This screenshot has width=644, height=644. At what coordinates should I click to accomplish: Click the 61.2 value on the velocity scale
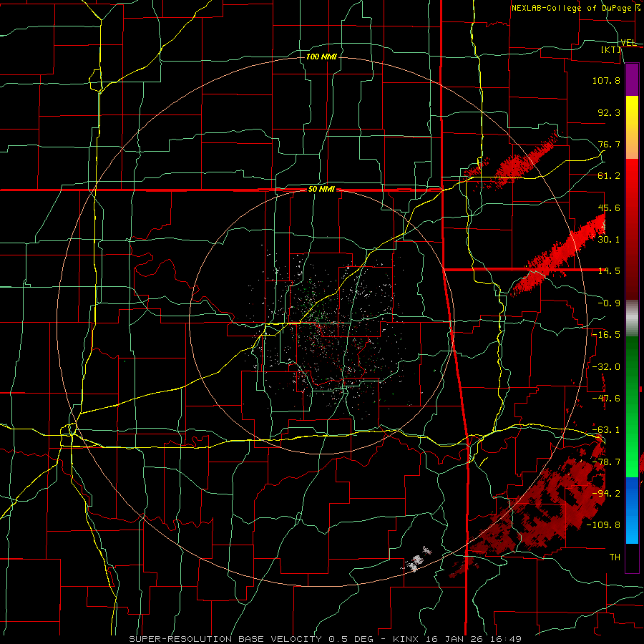(x=609, y=176)
